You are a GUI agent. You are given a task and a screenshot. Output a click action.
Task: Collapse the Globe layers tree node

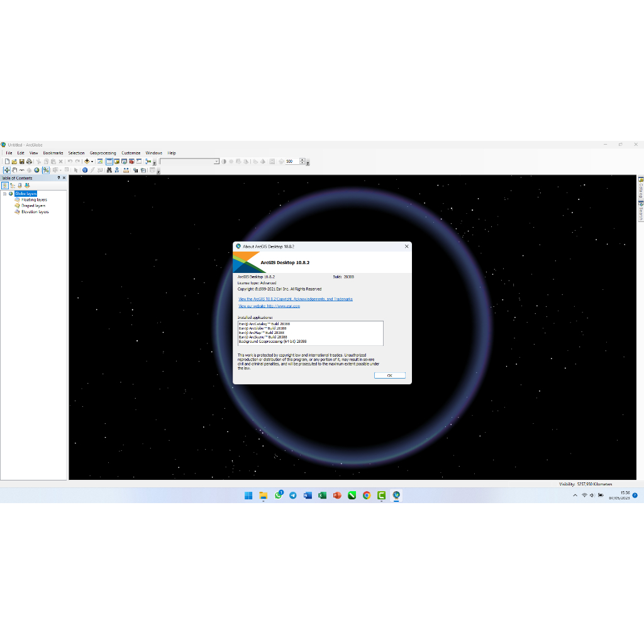(4, 194)
